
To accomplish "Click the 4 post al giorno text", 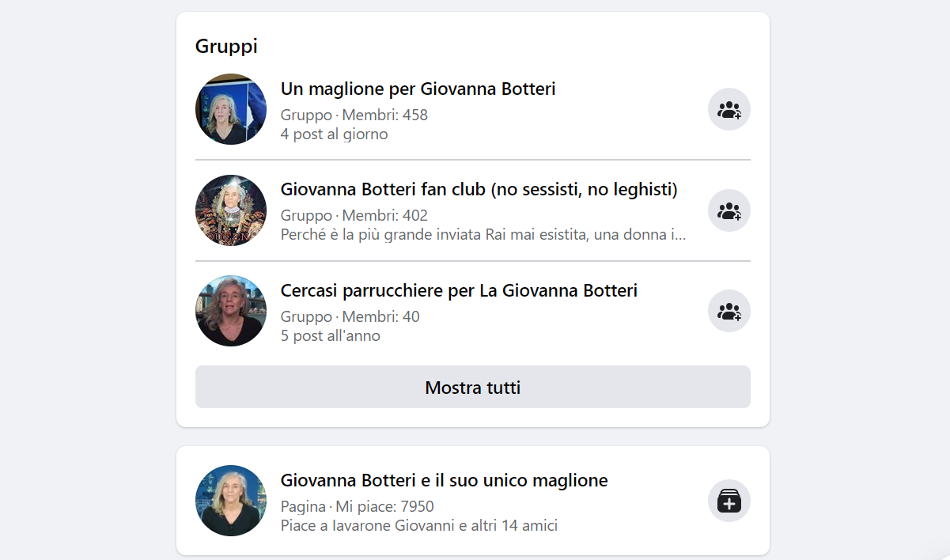I will [x=334, y=134].
